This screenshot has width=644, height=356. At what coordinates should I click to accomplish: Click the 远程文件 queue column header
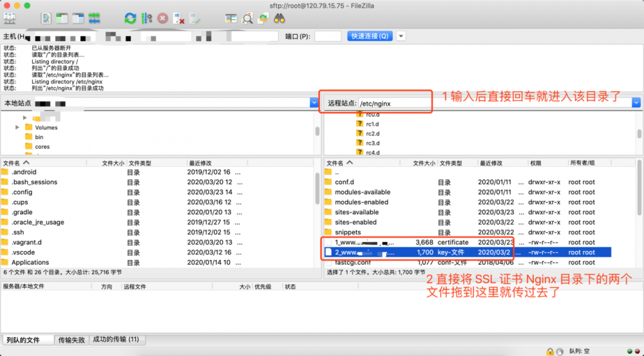167,286
